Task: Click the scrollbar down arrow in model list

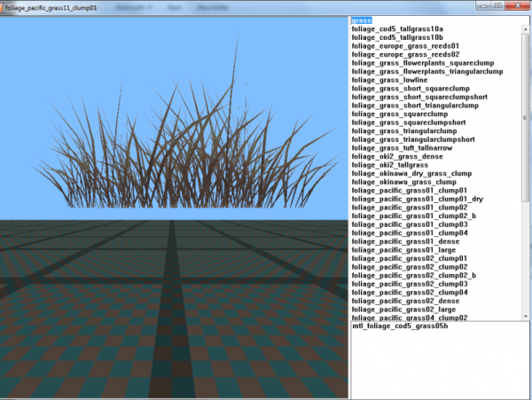Action: click(x=527, y=315)
